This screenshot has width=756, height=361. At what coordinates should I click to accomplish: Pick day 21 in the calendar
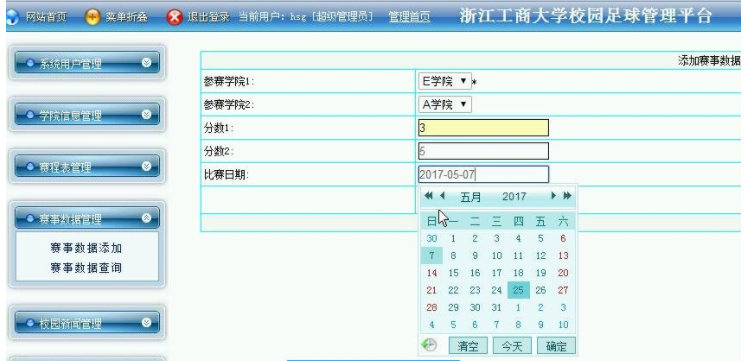[x=432, y=290]
